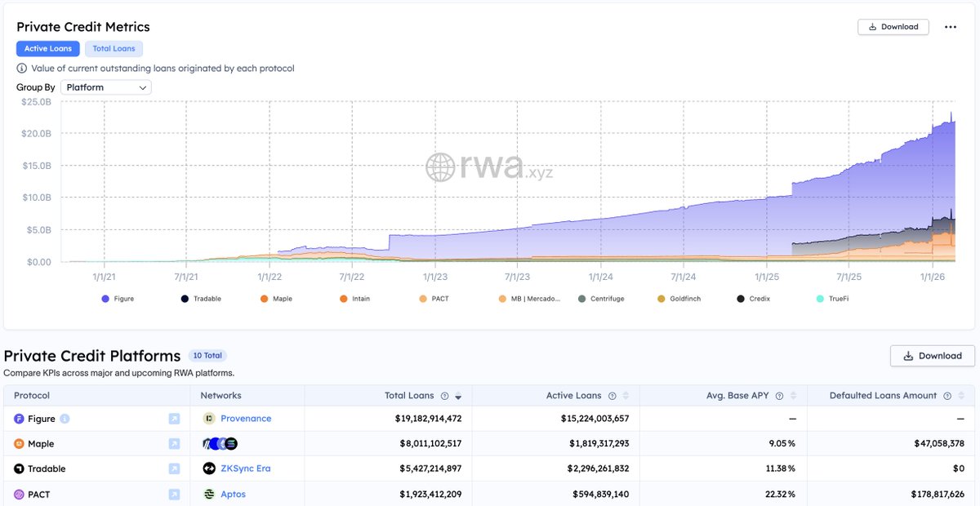
Task: Toggle Goldfinch series in chart legend
Action: 679,299
